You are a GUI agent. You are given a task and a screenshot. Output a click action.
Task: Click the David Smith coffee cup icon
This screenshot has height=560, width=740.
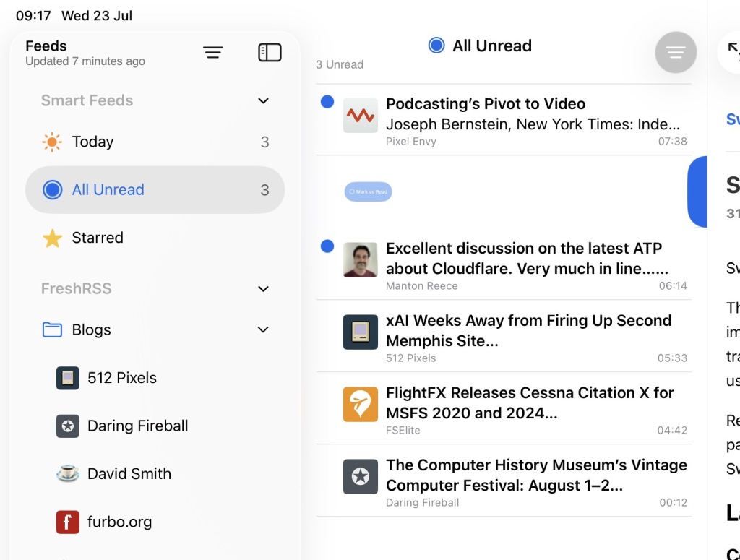68,474
